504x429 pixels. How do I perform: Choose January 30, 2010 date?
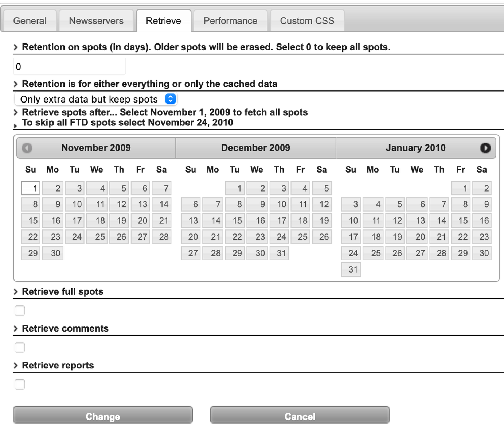[x=482, y=253]
